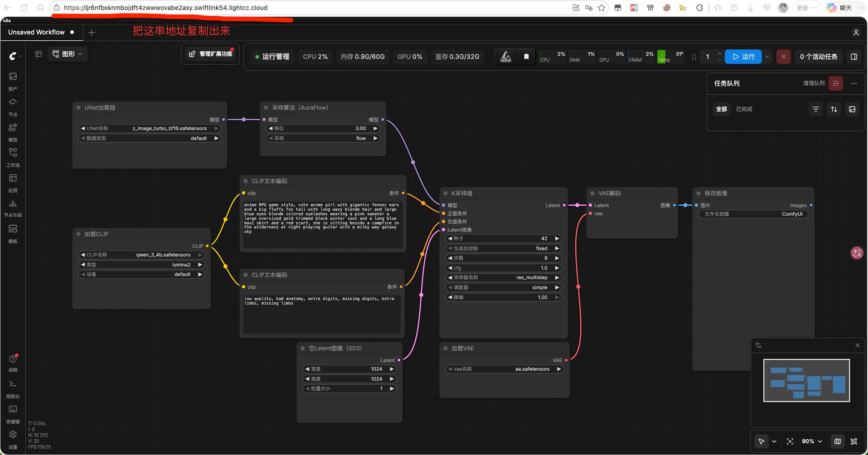Open 管理扩展功能 extensions manager
This screenshot has height=455, width=868.
210,54
